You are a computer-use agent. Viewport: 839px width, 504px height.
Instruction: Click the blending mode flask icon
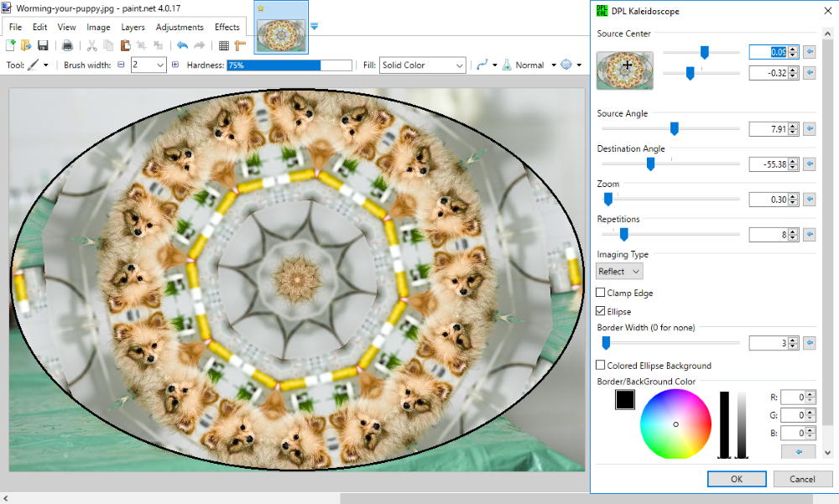coord(507,65)
